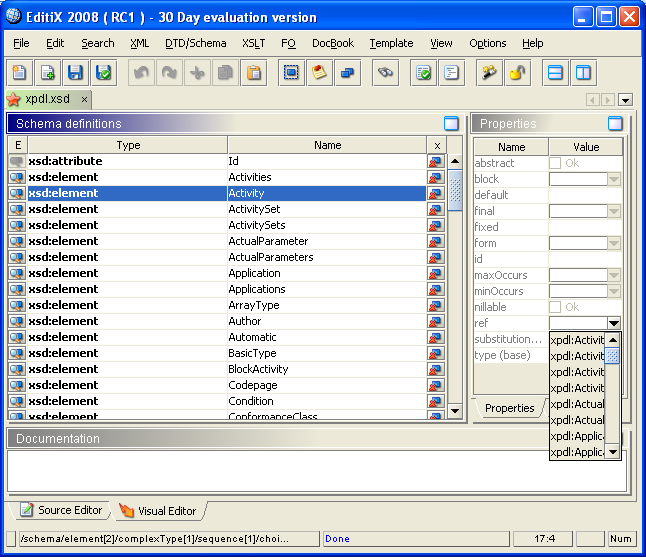Viewport: 646px width, 557px height.
Task: Click the id property value field
Action: (585, 259)
